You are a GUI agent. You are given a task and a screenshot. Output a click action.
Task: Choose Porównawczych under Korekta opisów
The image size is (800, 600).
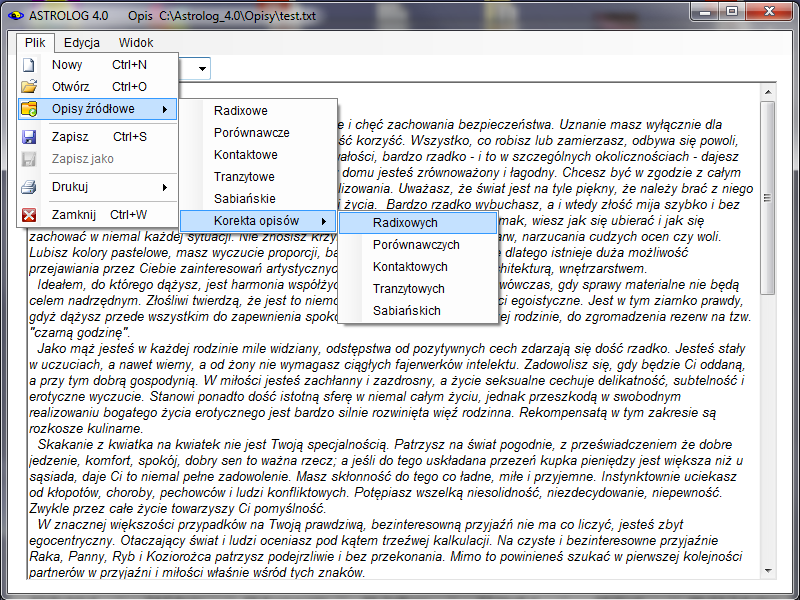418,245
